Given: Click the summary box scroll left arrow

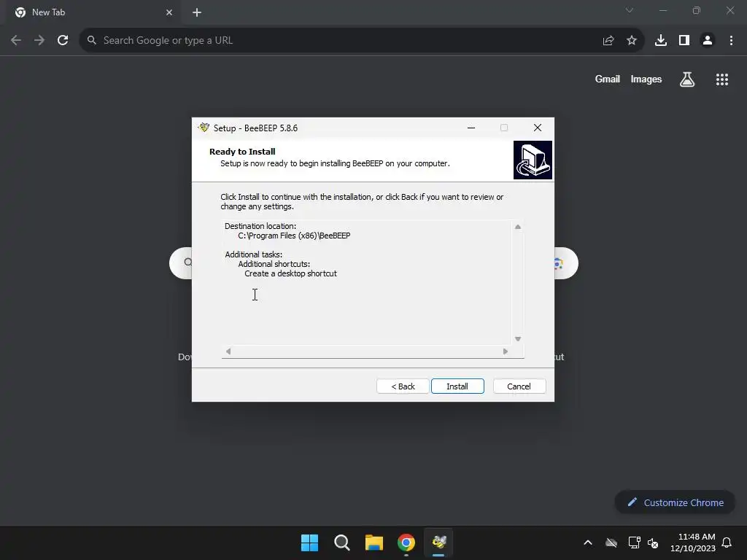Looking at the screenshot, I should (x=228, y=351).
